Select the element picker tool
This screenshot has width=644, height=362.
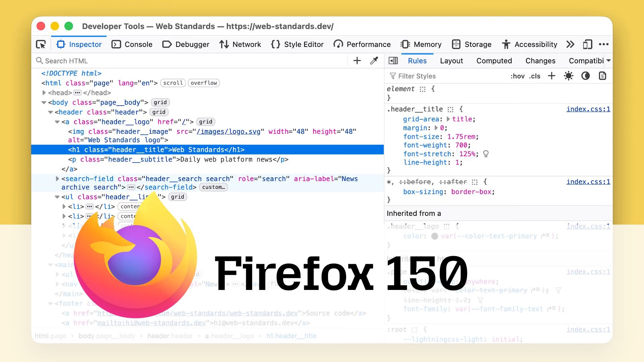coord(40,44)
